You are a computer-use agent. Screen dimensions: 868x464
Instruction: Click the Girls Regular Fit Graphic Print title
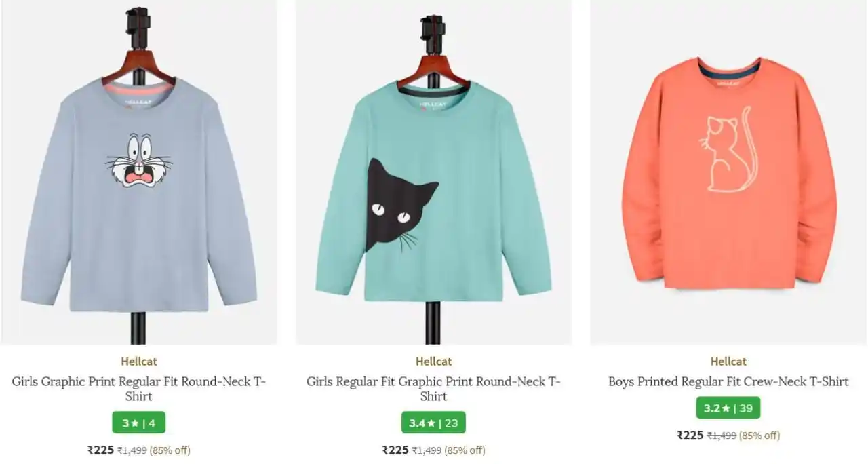433,388
